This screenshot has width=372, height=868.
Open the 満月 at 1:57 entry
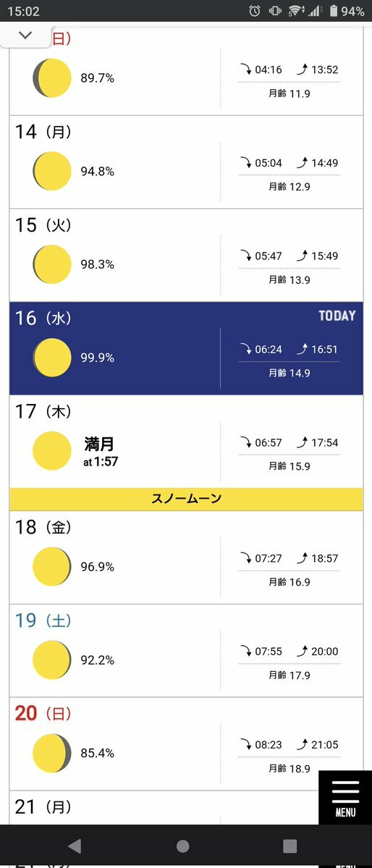coord(101,451)
